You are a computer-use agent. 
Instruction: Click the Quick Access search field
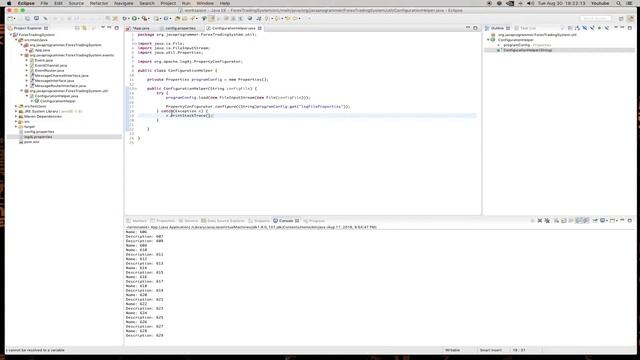click(596, 18)
